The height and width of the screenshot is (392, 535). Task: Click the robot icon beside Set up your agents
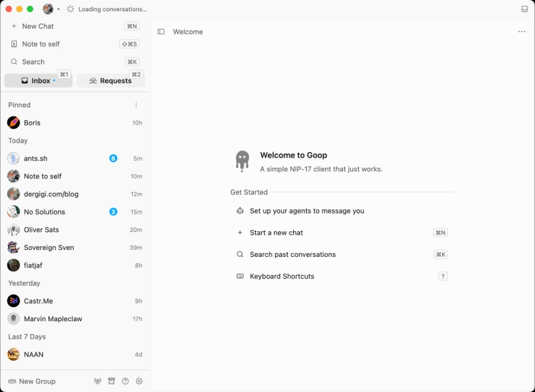tap(240, 210)
